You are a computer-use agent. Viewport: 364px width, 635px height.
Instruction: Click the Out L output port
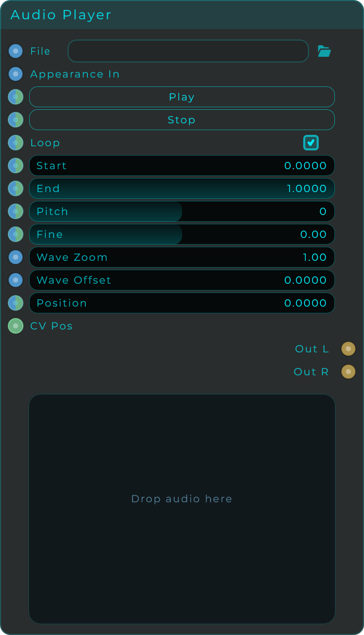[x=348, y=348]
